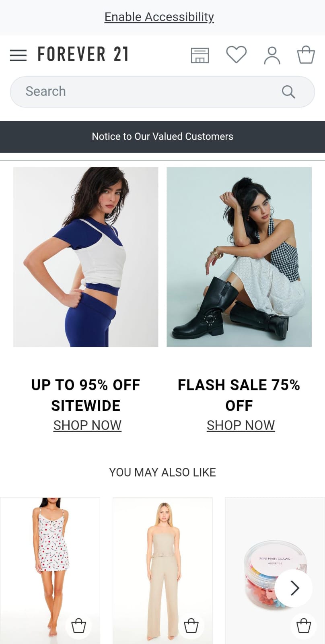This screenshot has height=644, width=325.
Task: Click Shop Now under Flash Sale 75% off
Action: (241, 425)
